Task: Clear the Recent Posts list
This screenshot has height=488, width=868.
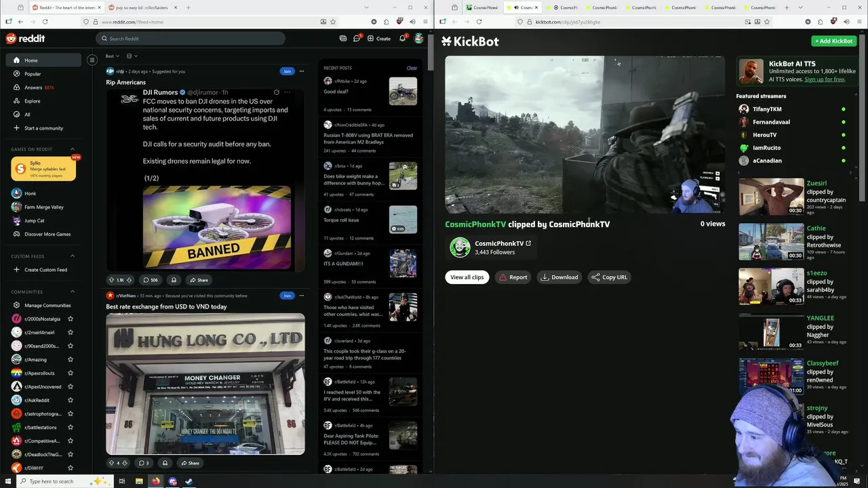Action: [x=412, y=68]
